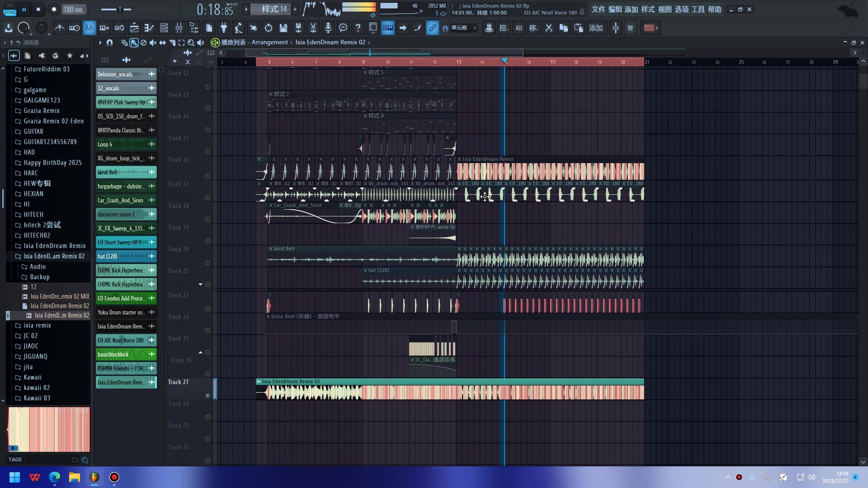Open the 视图 menu
The image size is (868, 488).
[x=665, y=9]
